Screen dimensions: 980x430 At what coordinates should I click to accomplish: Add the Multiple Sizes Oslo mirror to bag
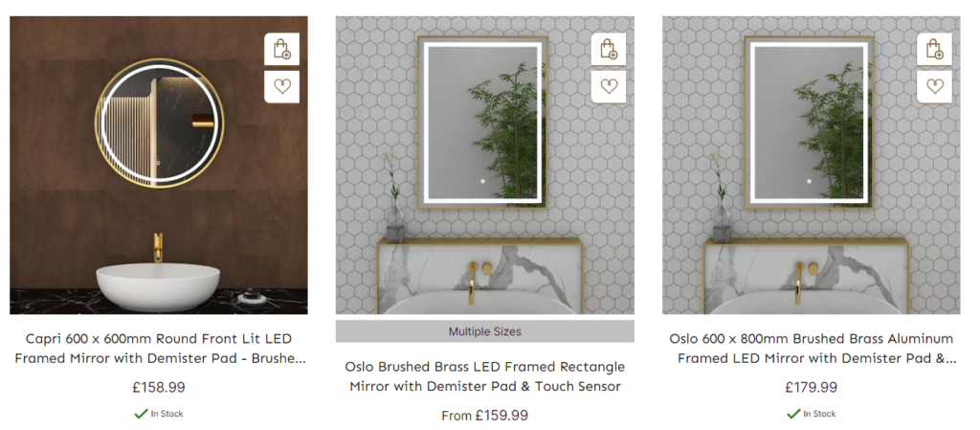coord(609,49)
